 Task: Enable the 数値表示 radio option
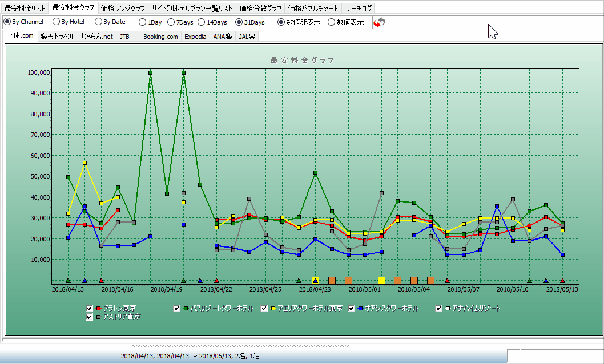pos(332,22)
